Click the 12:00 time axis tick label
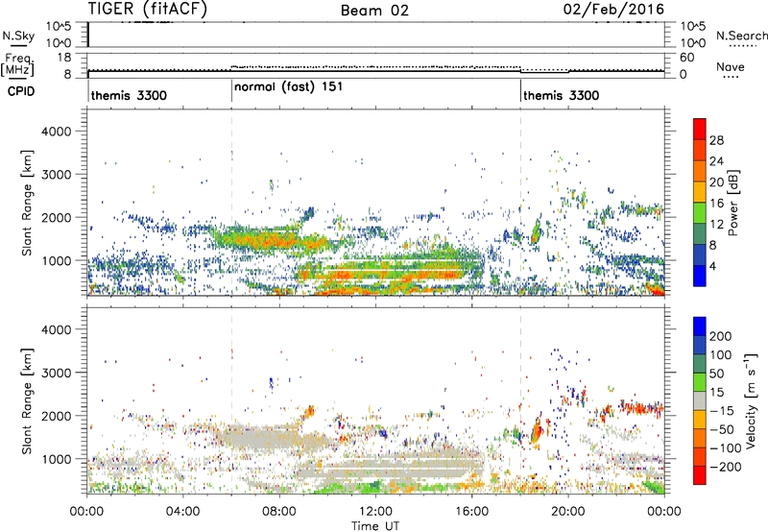Image resolution: width=768 pixels, height=532 pixels. tap(375, 512)
